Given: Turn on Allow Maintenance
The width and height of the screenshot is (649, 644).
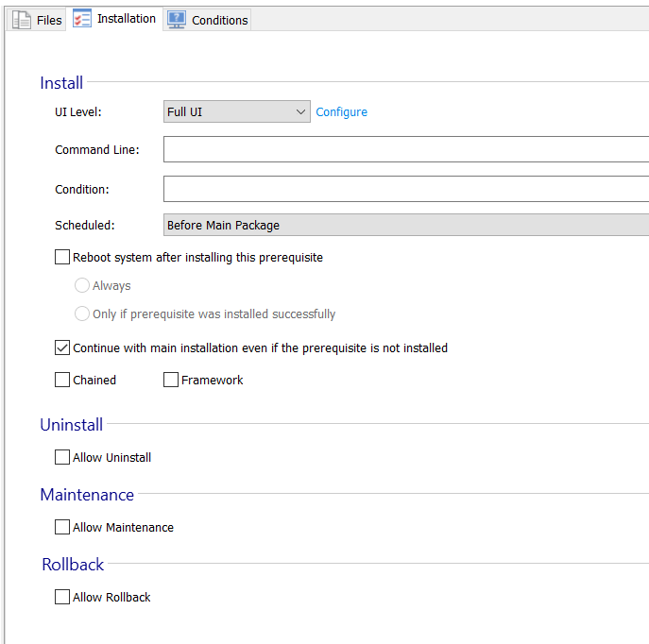Looking at the screenshot, I should coord(62,527).
